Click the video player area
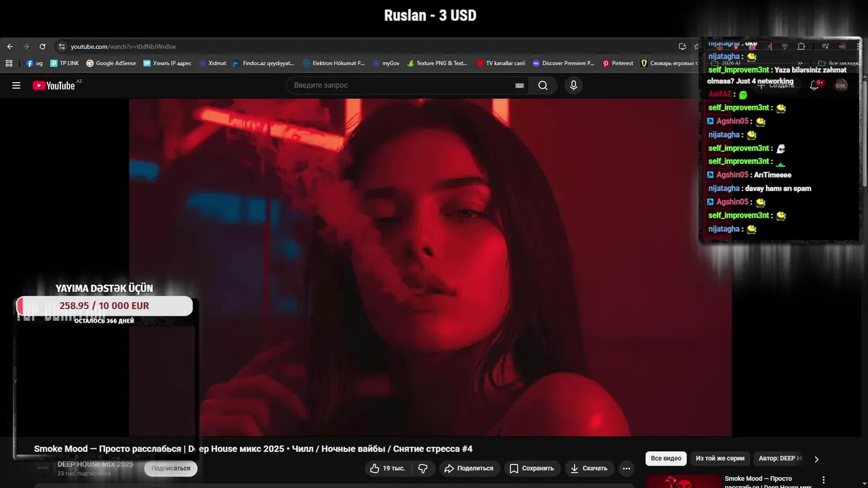Screen dimensions: 868x488 (x=431, y=267)
